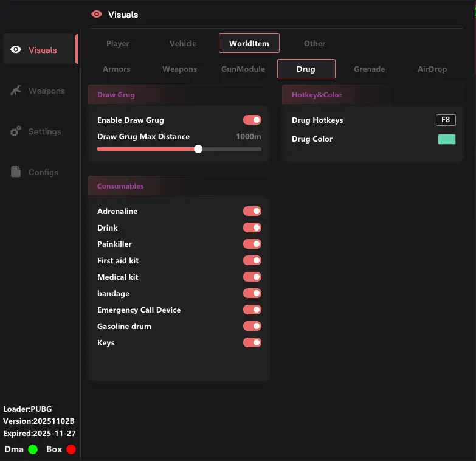The height and width of the screenshot is (461, 476).
Task: Go to the AirDrop sub-tab
Action: pyautogui.click(x=432, y=69)
